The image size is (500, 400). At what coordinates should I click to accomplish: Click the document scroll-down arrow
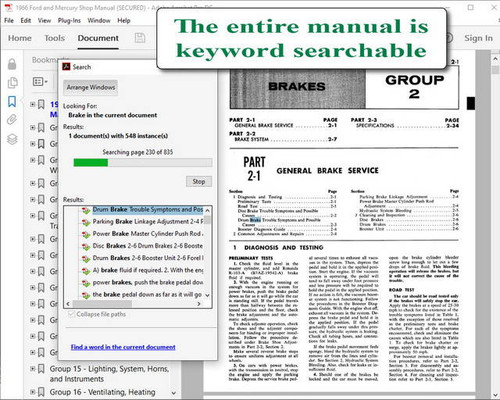click(495, 395)
